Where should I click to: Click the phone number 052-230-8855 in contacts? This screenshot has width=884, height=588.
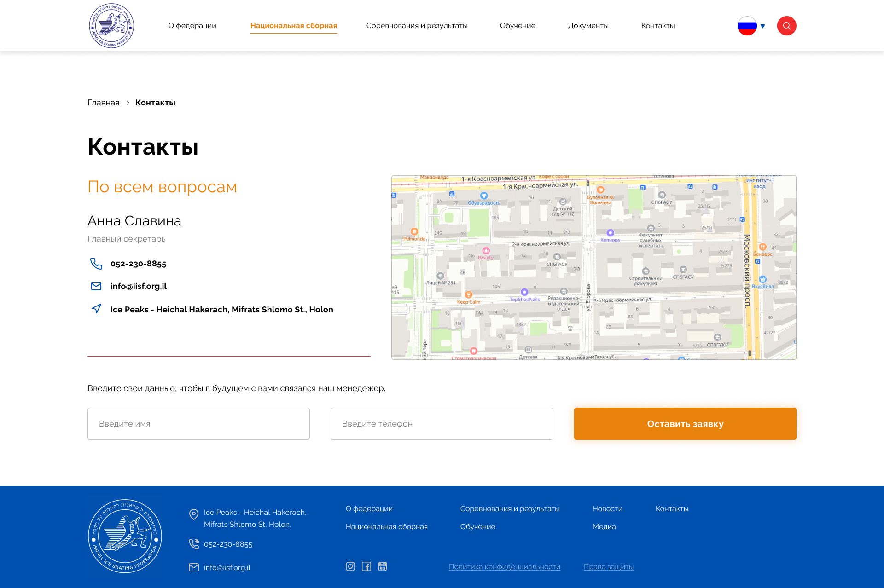click(x=138, y=264)
